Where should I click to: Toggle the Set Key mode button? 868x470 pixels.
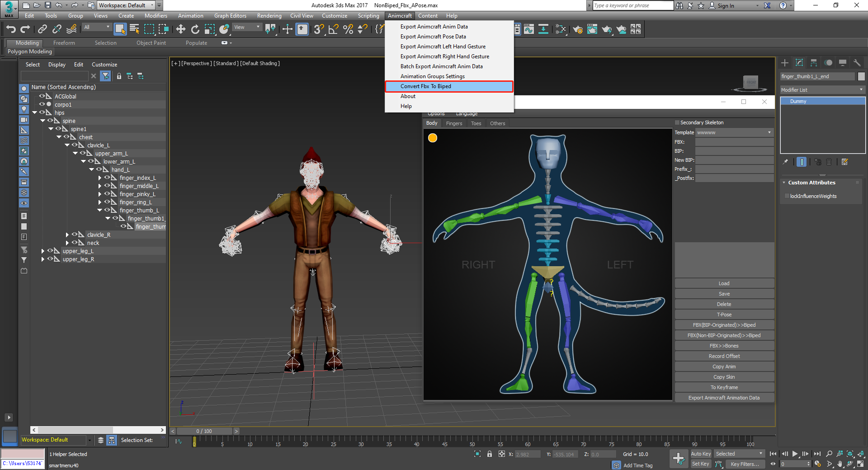click(701, 464)
